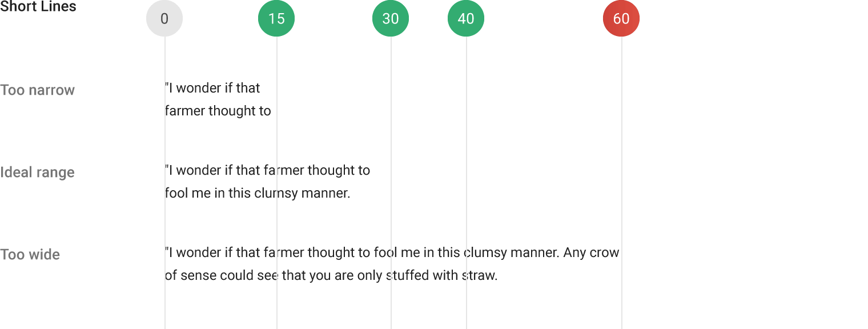This screenshot has height=329, width=868.
Task: Click the narrow sample line "I wonder if that"
Action: point(212,88)
